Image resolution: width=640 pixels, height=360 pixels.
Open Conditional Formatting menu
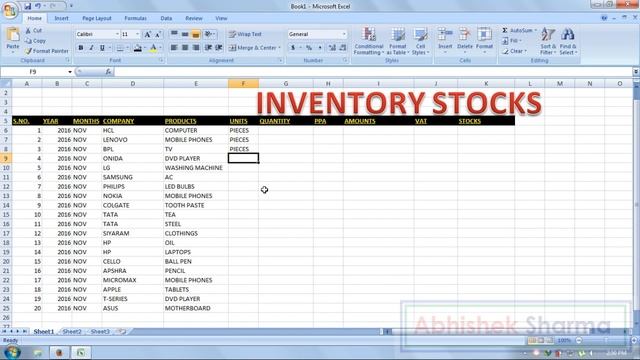pos(369,41)
